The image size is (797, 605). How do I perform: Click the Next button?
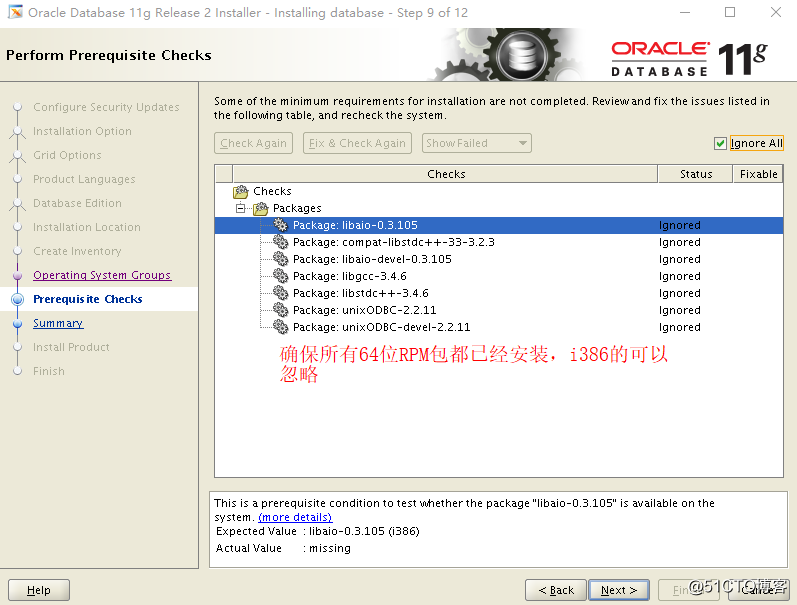pyautogui.click(x=619, y=590)
